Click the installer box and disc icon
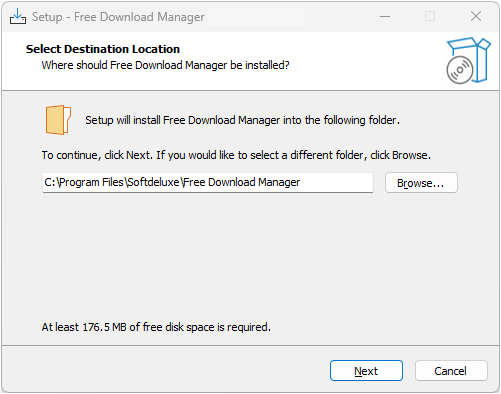The image size is (501, 394). click(468, 61)
